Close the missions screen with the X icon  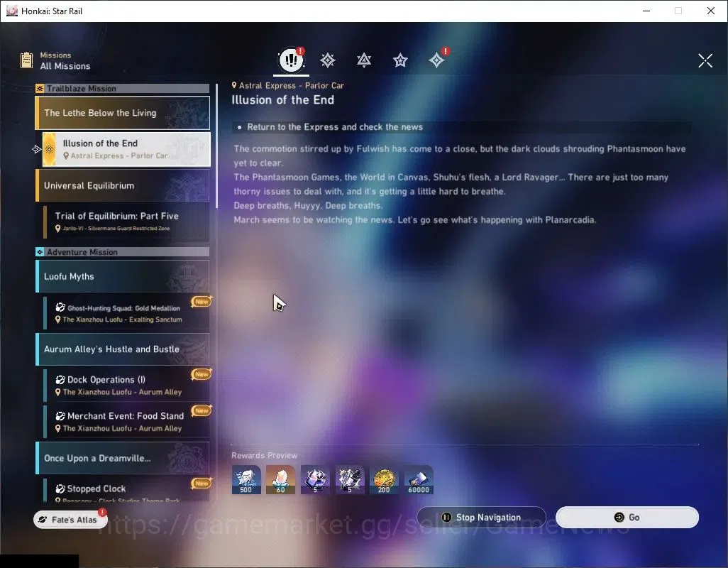(705, 60)
